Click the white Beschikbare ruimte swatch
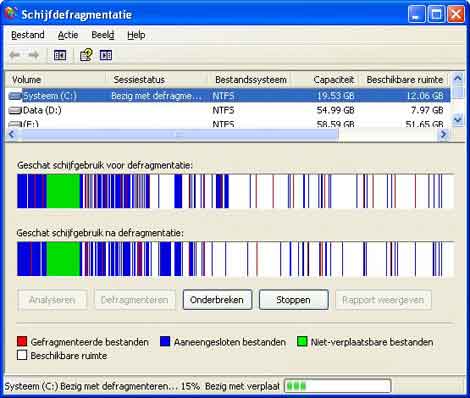Image resolution: width=470 pixels, height=398 pixels. point(22,355)
